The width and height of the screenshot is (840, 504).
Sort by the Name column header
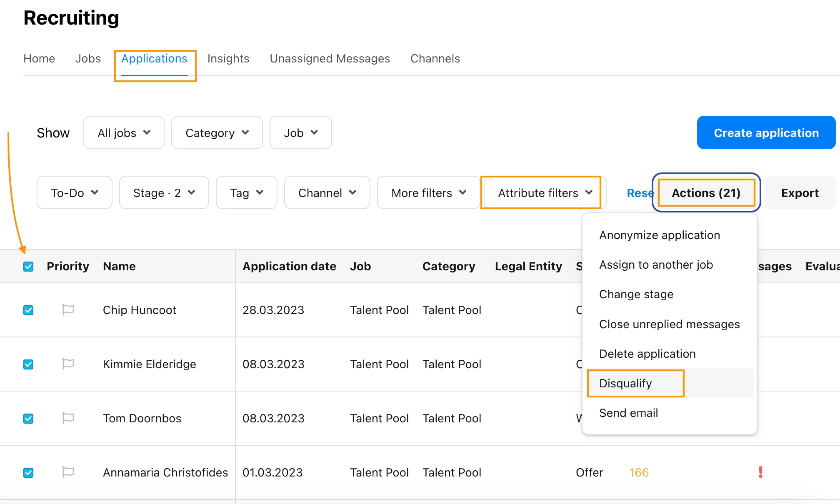tap(119, 267)
